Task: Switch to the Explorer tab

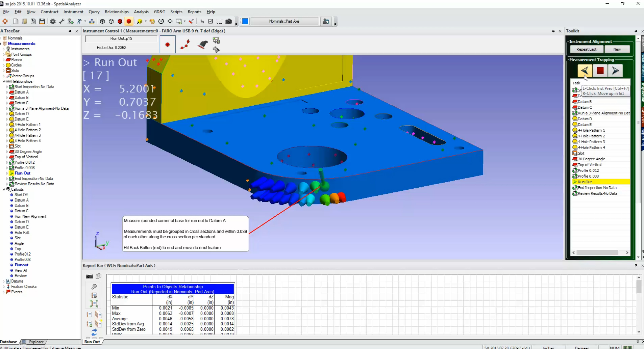Action: click(x=36, y=342)
